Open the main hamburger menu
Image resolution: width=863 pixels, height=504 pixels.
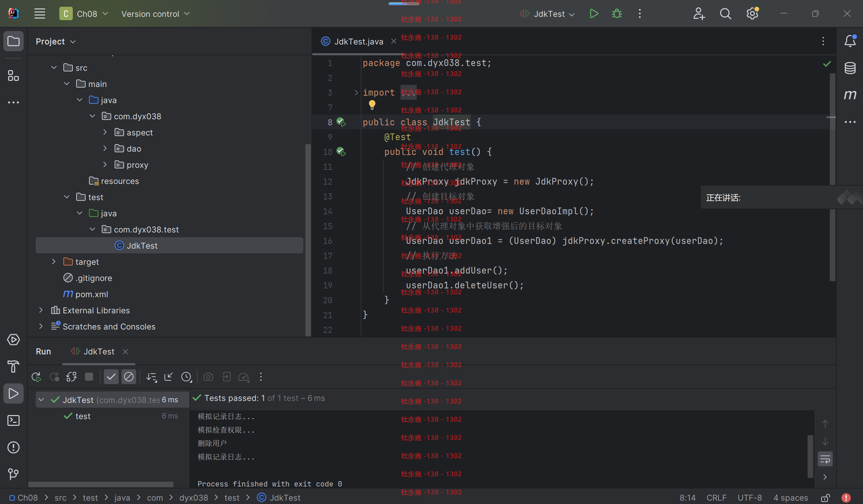point(40,14)
